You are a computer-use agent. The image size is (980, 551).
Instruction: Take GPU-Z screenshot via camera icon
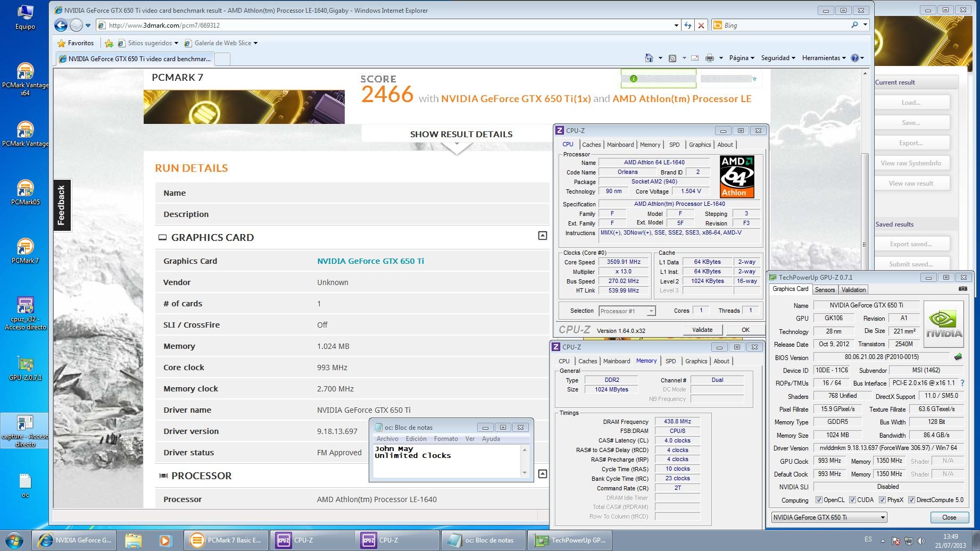(x=963, y=289)
